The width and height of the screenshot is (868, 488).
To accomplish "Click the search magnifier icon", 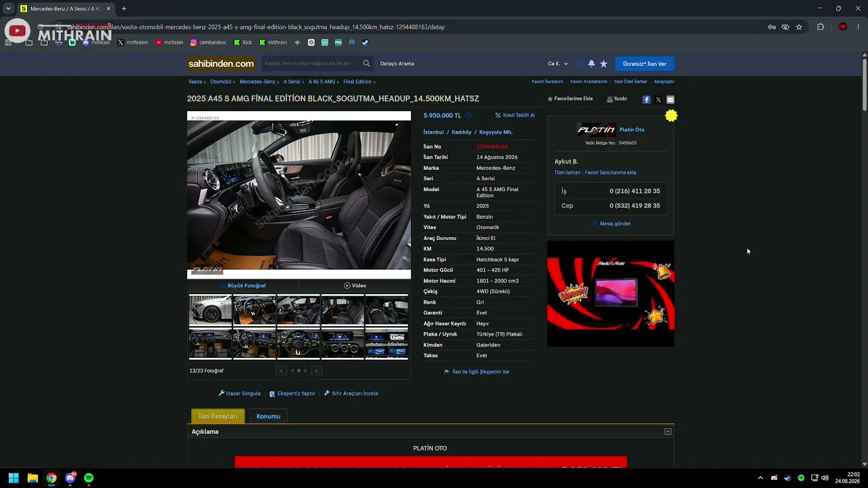I will coord(366,64).
